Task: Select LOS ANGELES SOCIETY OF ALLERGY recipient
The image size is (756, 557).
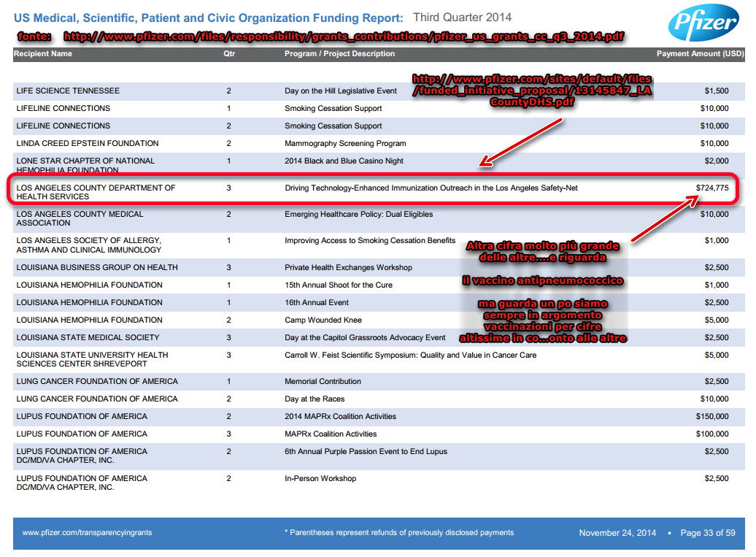Action: click(89, 245)
